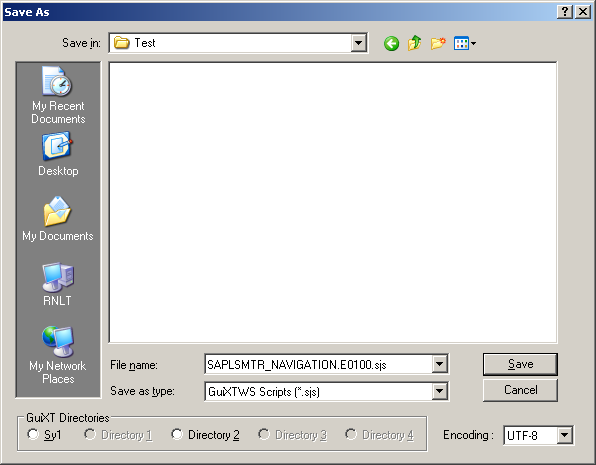Select the Directory 2 radio button
596x465 pixels.
click(177, 434)
